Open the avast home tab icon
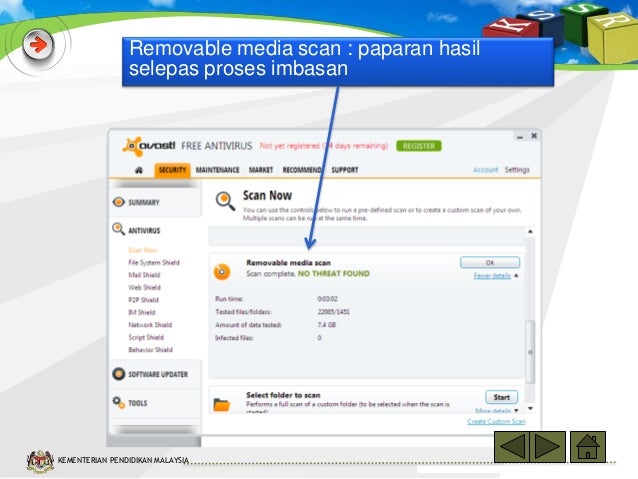The image size is (638, 479). [x=139, y=170]
